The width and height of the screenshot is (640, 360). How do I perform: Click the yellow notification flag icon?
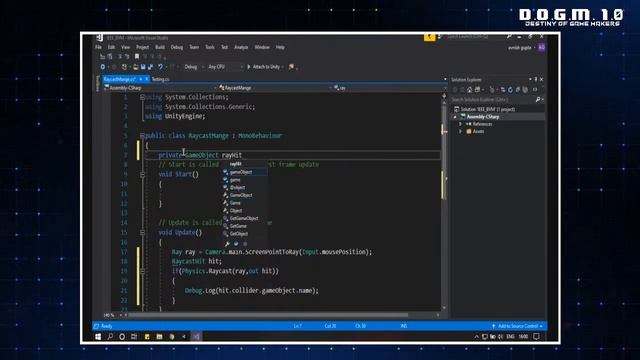coord(429,37)
